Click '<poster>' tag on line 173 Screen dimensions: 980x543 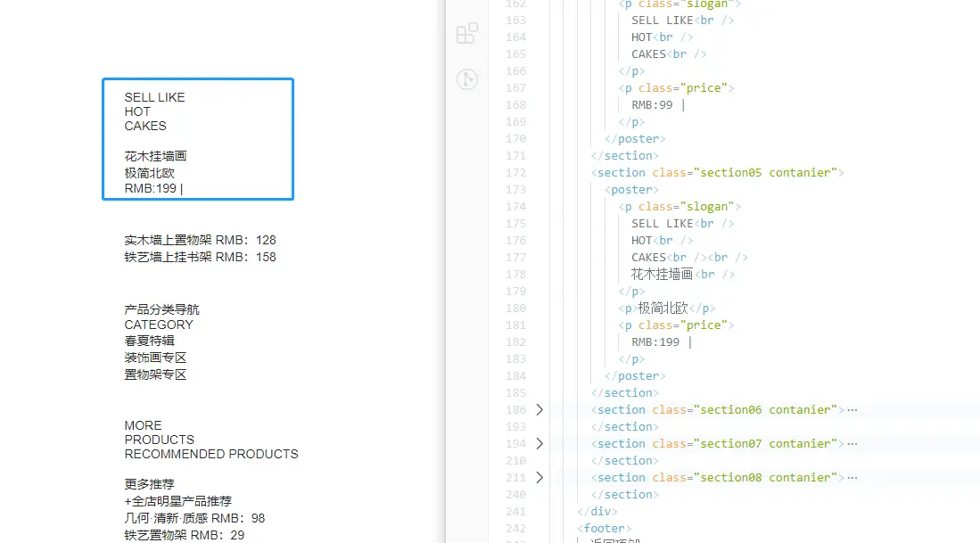pyautogui.click(x=631, y=190)
